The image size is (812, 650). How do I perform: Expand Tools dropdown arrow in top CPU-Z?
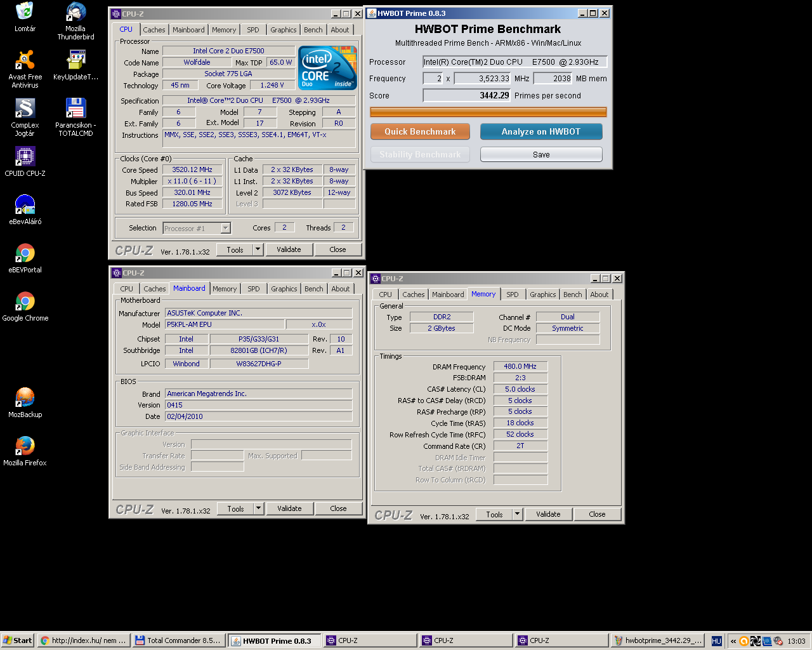tap(258, 249)
